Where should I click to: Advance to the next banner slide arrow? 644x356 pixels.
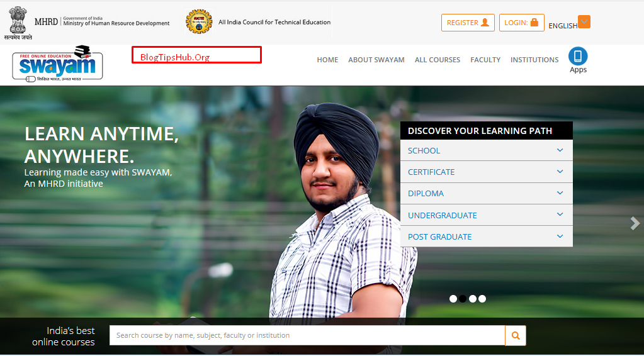pos(635,223)
